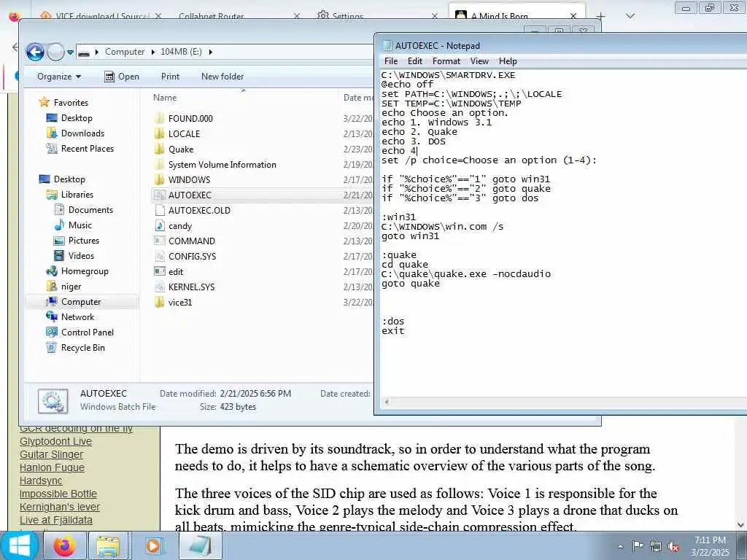Sort files by Date modified column
This screenshot has height=560, width=747.
(x=358, y=97)
